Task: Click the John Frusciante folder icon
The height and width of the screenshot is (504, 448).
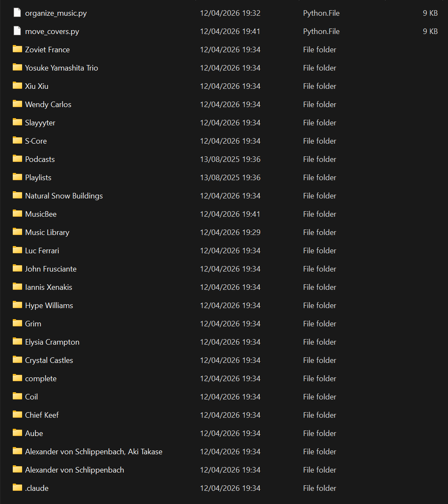Action: [17, 269]
